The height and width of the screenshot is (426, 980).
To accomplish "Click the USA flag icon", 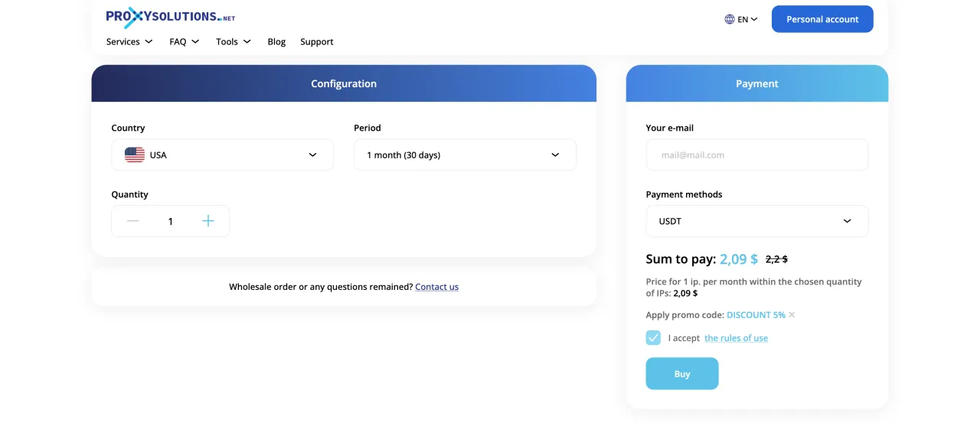I will (135, 154).
